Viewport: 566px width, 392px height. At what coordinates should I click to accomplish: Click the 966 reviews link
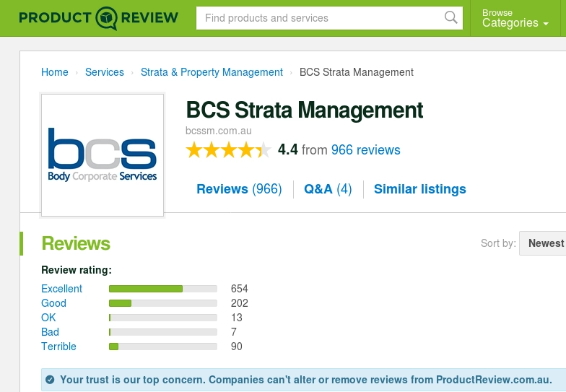[x=365, y=150]
